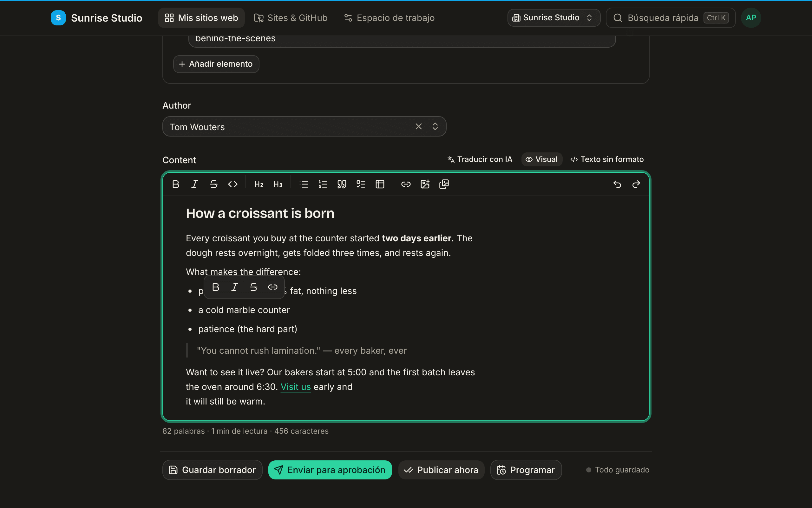
Task: Go to Sites & GitHub
Action: 291,18
